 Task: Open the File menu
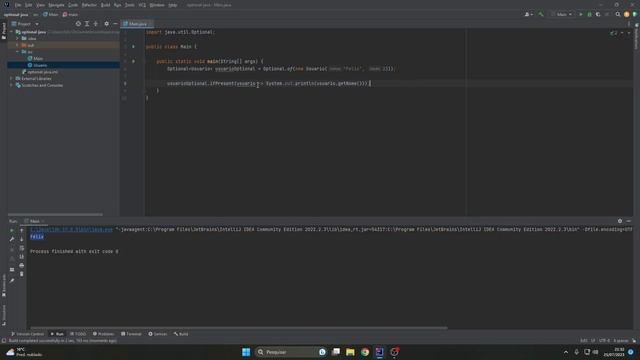click(18, 5)
